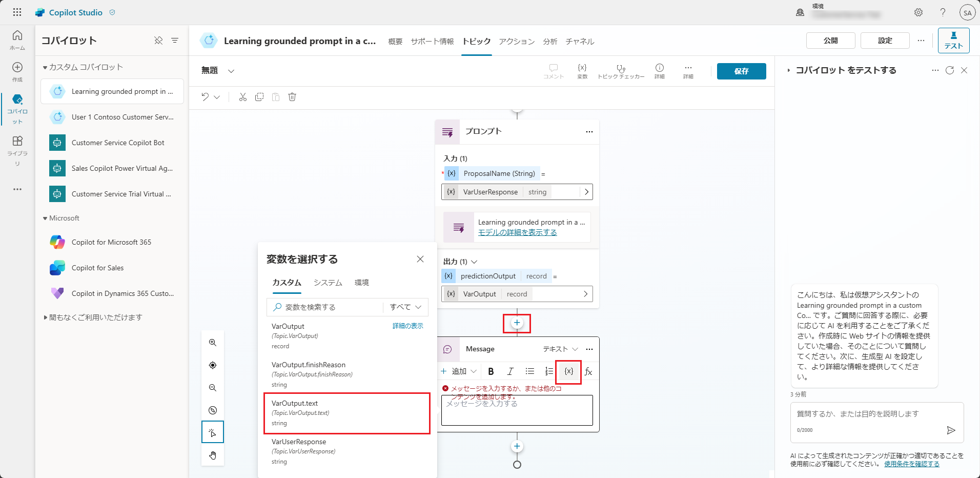Open help question mark icon
The image size is (980, 478).
[x=943, y=12]
